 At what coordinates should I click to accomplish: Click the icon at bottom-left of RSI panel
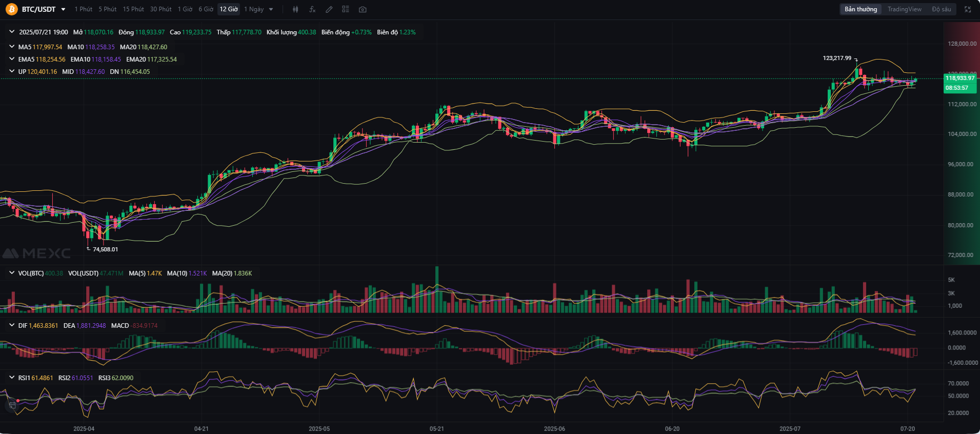pyautogui.click(x=12, y=405)
